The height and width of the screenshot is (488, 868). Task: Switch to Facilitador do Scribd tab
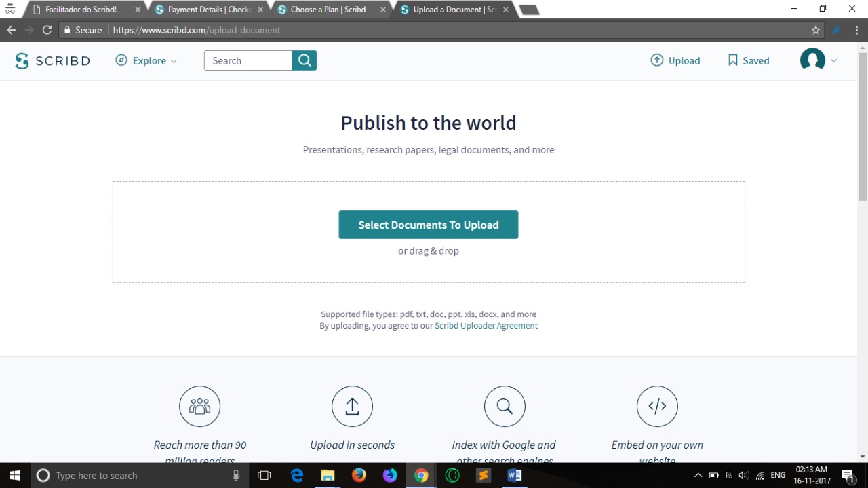(81, 10)
